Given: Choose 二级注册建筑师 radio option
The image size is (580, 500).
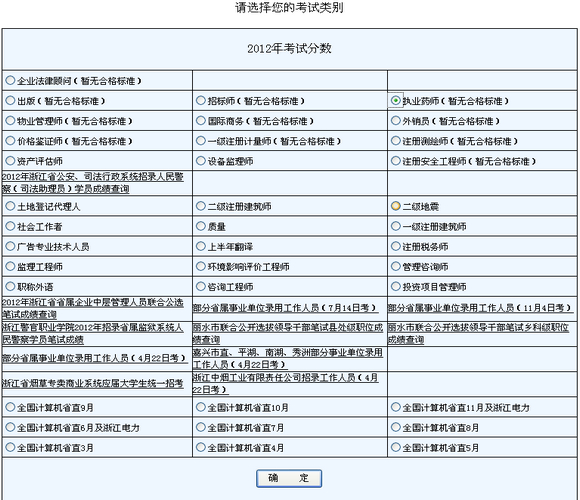Looking at the screenshot, I should (x=200, y=206).
